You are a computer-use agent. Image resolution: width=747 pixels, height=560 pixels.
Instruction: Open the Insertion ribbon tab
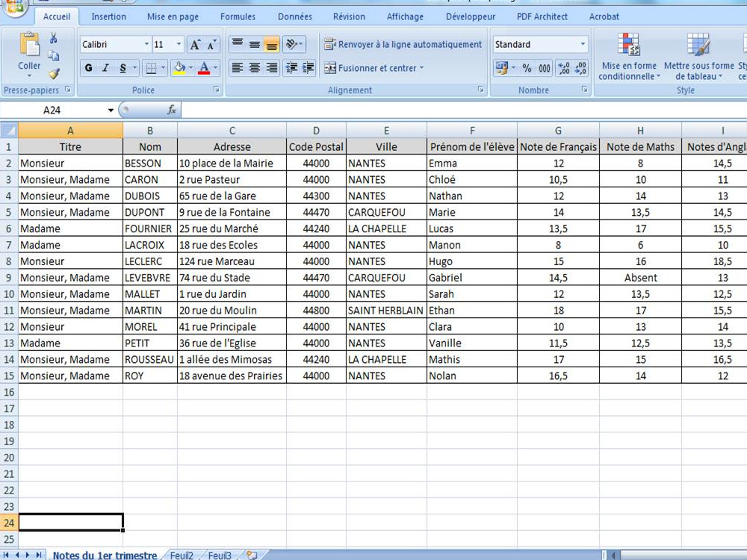pyautogui.click(x=108, y=16)
